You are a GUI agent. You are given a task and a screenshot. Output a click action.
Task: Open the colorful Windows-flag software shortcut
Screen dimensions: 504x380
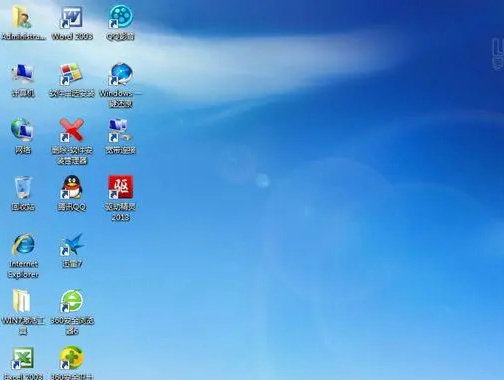tap(71, 74)
